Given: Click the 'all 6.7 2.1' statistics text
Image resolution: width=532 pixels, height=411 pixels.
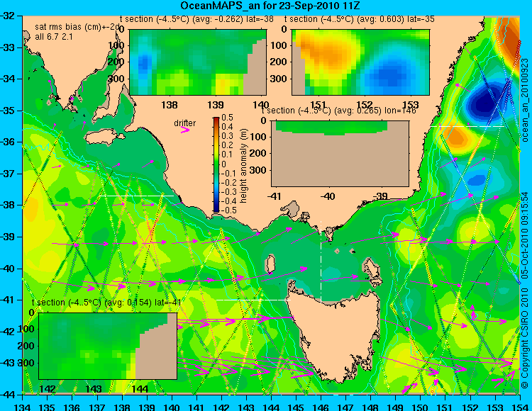Looking at the screenshot, I should [x=54, y=37].
